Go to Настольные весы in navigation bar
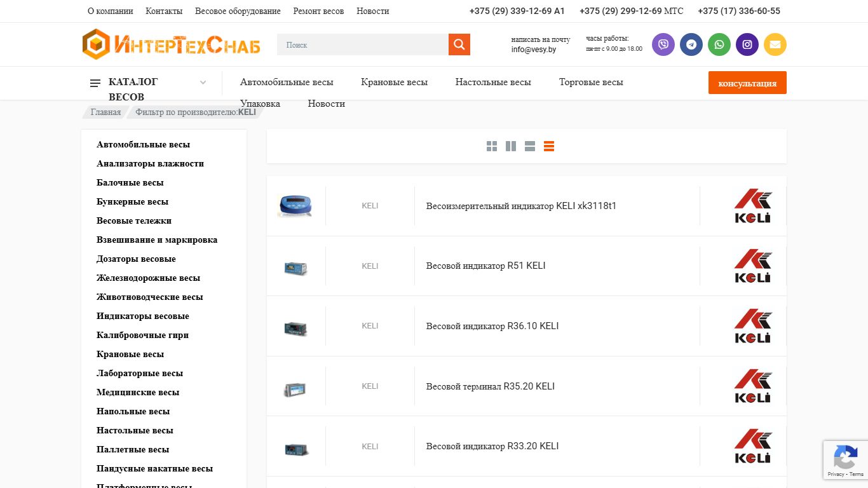The image size is (868, 488). click(x=493, y=82)
